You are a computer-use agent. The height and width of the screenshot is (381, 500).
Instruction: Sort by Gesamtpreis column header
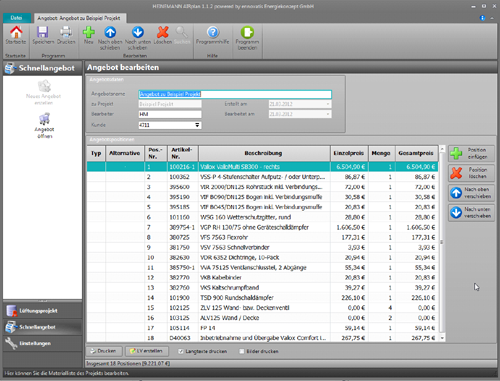(x=416, y=153)
